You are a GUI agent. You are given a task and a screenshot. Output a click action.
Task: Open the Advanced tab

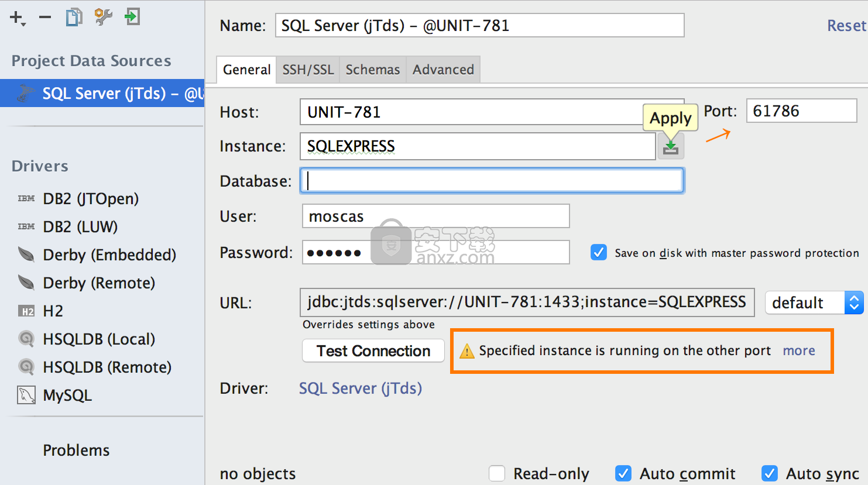[443, 70]
